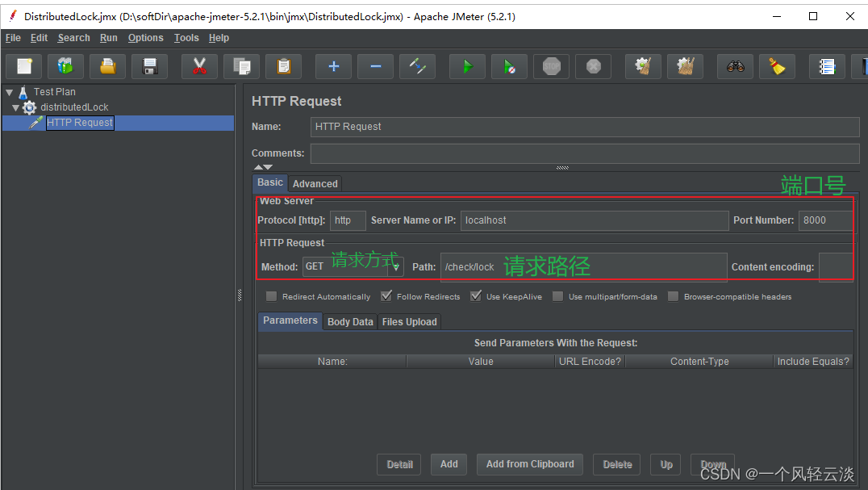The image size is (868, 490).
Task: Select the Files Upload tab
Action: click(409, 321)
